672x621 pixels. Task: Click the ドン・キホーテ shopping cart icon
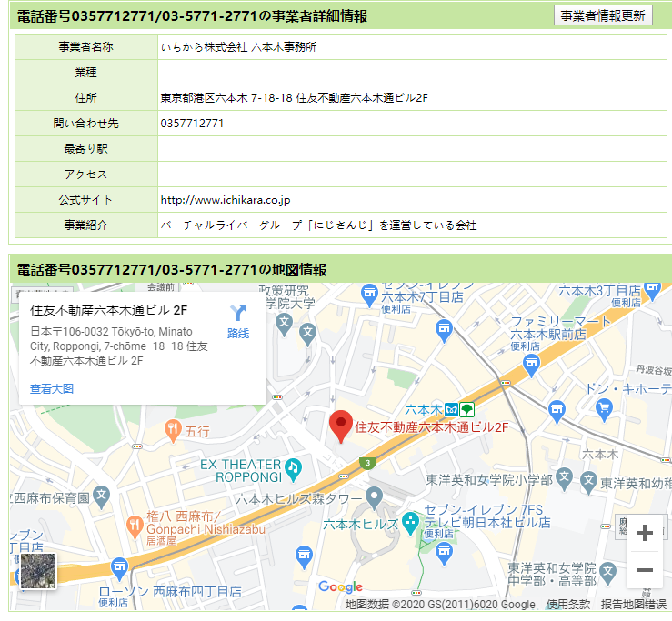tap(605, 409)
